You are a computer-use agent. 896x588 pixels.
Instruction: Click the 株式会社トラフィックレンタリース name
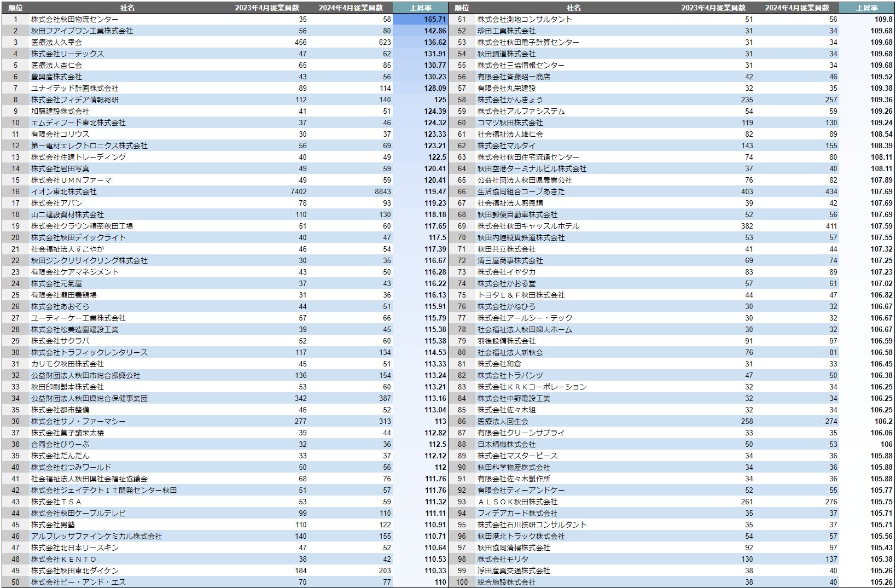89,352
